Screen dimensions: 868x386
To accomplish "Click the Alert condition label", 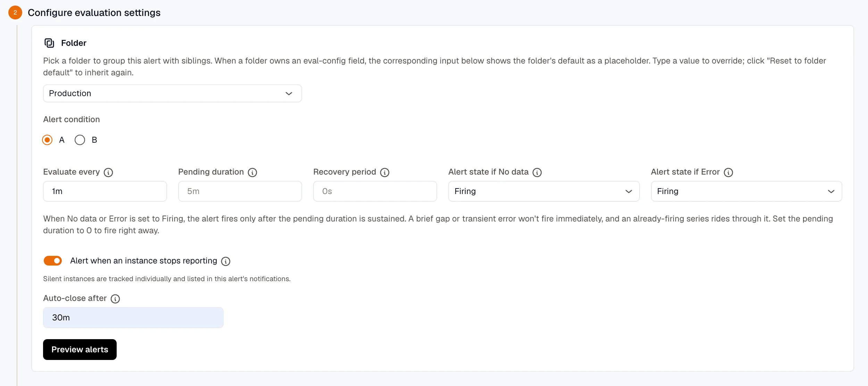I will 72,119.
